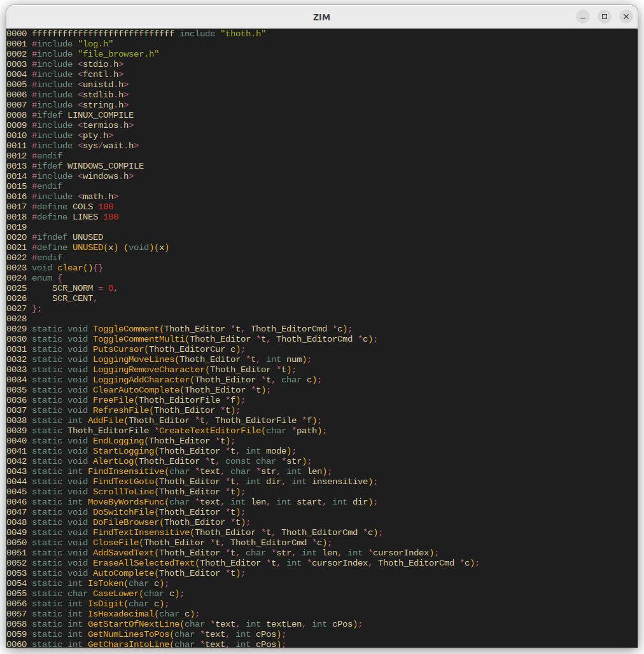Viewport: 644px width, 654px height.
Task: Click IsToken on line 0054
Action: (x=106, y=583)
